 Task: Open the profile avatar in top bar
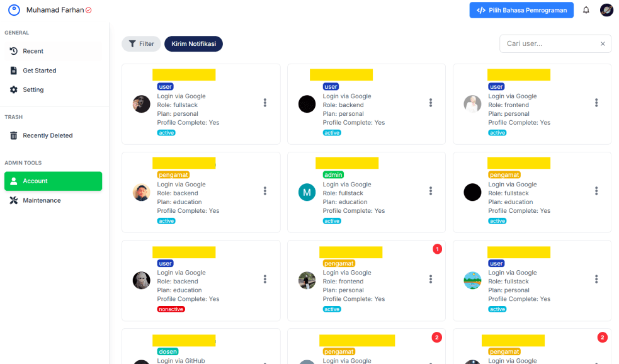(606, 10)
